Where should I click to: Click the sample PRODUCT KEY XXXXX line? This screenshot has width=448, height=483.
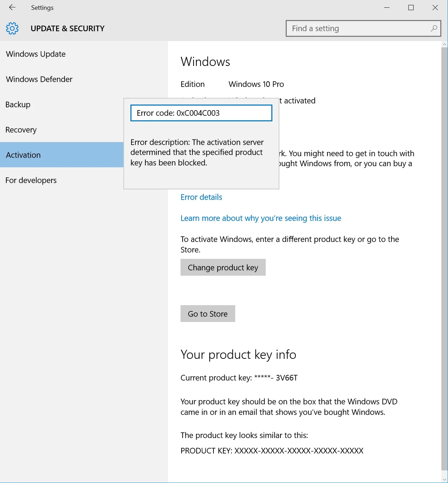272,451
